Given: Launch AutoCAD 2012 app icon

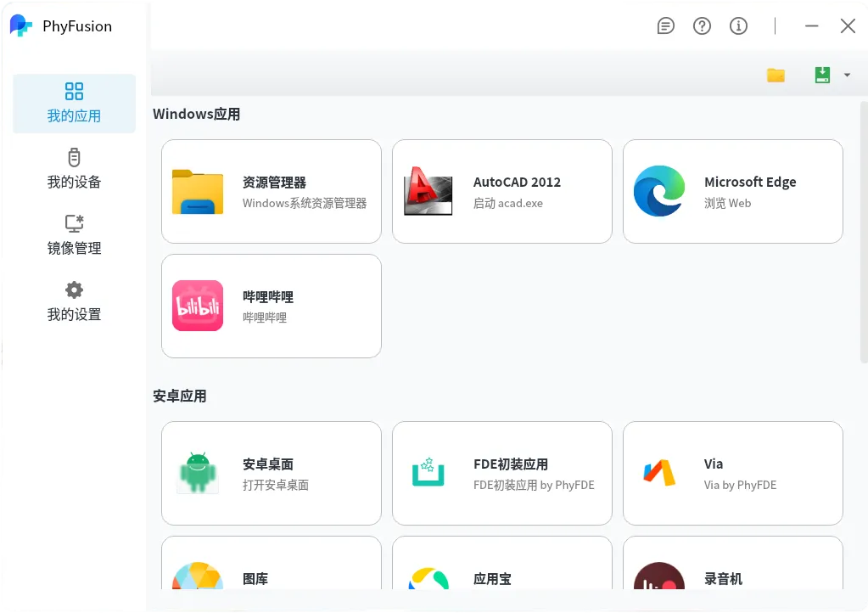Looking at the screenshot, I should click(428, 191).
